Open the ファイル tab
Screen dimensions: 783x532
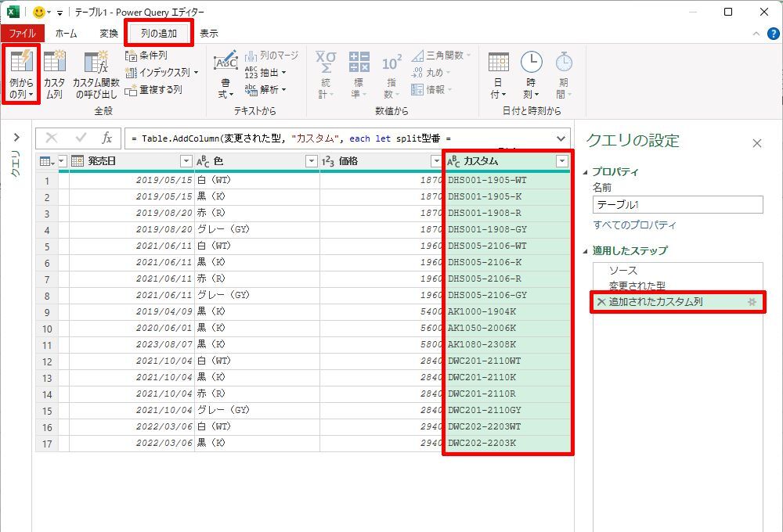coord(22,34)
